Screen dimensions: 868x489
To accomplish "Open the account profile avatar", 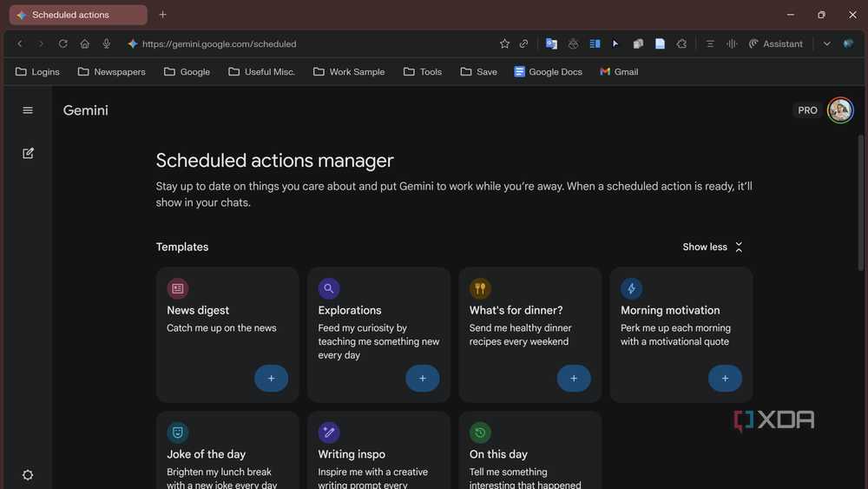I will click(839, 110).
